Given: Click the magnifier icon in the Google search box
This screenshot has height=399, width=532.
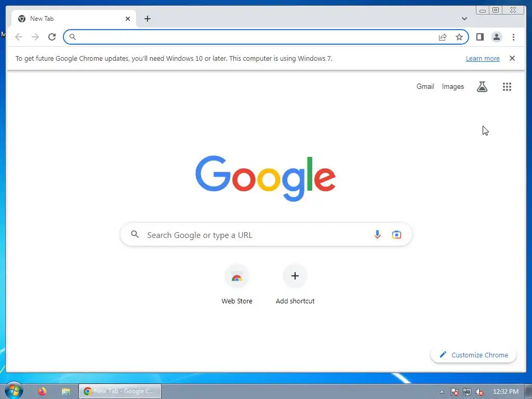Looking at the screenshot, I should click(135, 234).
